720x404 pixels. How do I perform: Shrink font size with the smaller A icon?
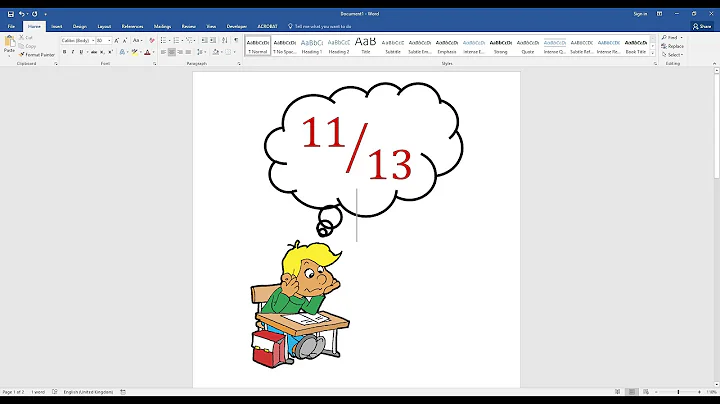click(x=125, y=40)
